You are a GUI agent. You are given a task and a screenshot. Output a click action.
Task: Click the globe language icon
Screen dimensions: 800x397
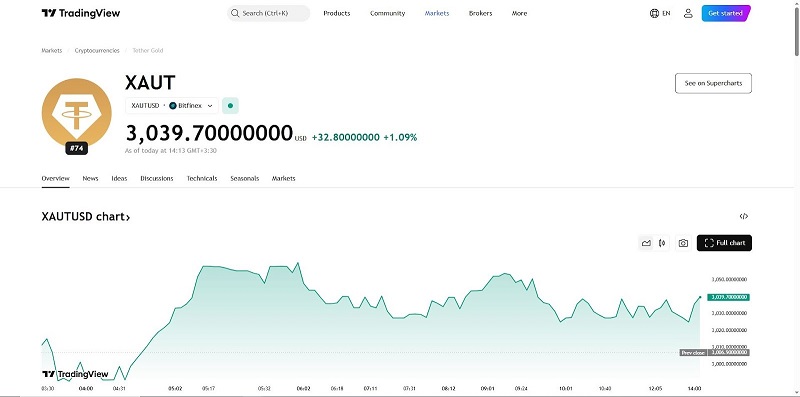pos(654,13)
